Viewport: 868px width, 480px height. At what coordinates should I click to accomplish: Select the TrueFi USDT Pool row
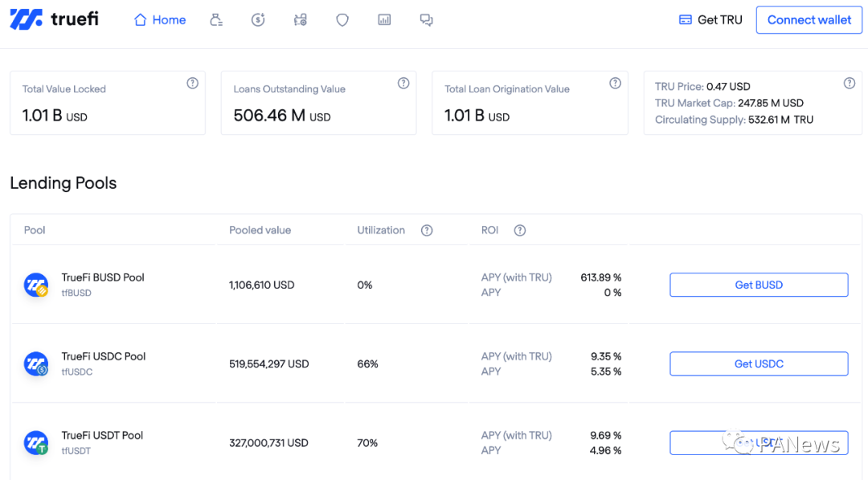pos(436,442)
